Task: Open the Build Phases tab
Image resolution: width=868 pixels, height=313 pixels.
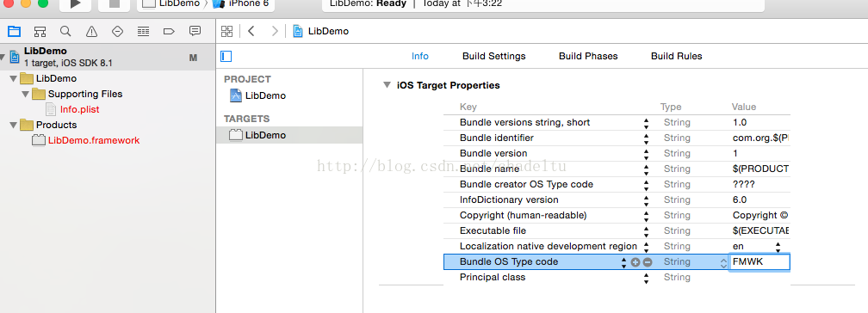Action: [x=588, y=57]
